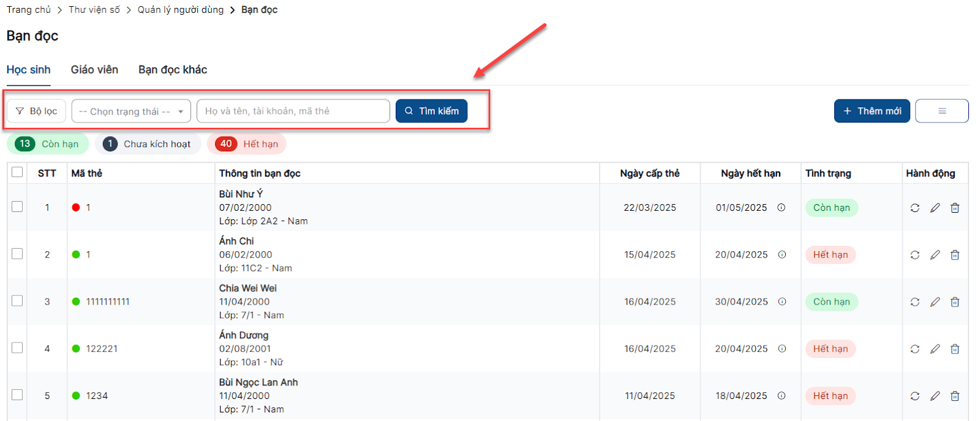
Task: Open the Chọn trạng thái dropdown
Action: (131, 112)
